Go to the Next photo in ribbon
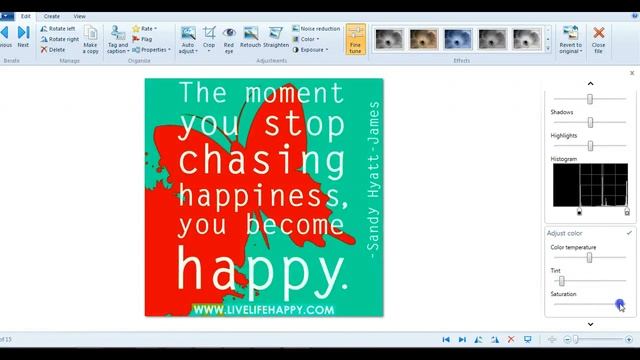 click(23, 37)
